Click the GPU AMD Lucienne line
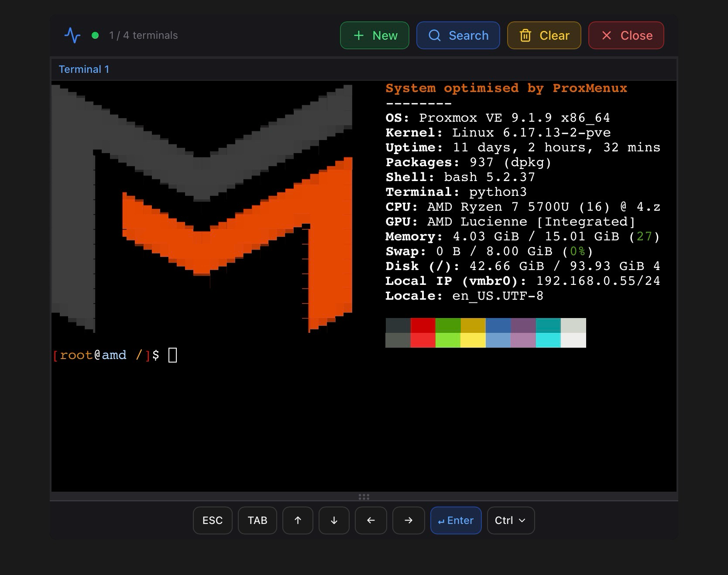Screen dimensions: 728x575 coord(511,222)
